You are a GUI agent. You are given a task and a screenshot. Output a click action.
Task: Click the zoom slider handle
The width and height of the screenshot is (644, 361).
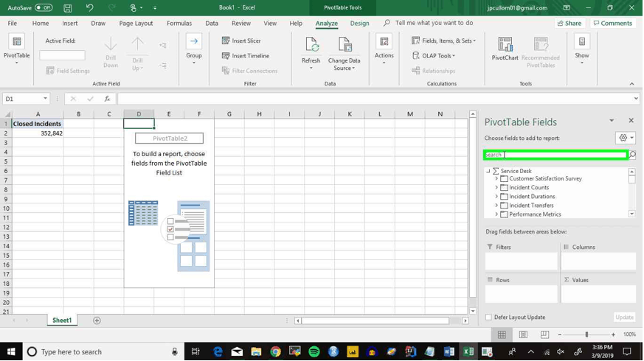[586, 334]
